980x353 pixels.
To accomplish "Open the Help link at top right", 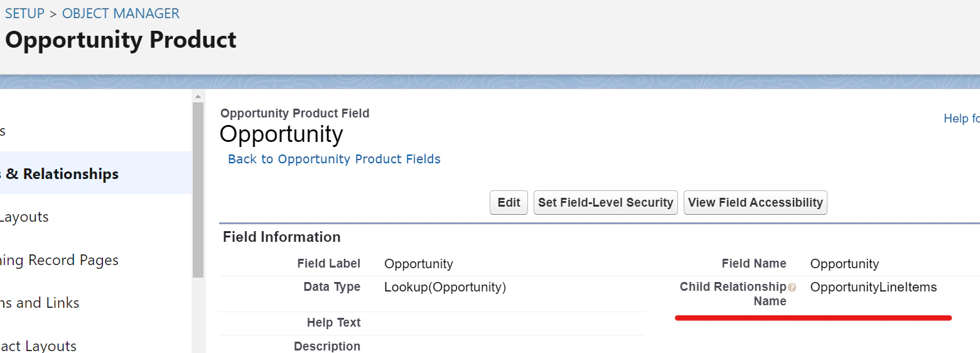I will (961, 118).
